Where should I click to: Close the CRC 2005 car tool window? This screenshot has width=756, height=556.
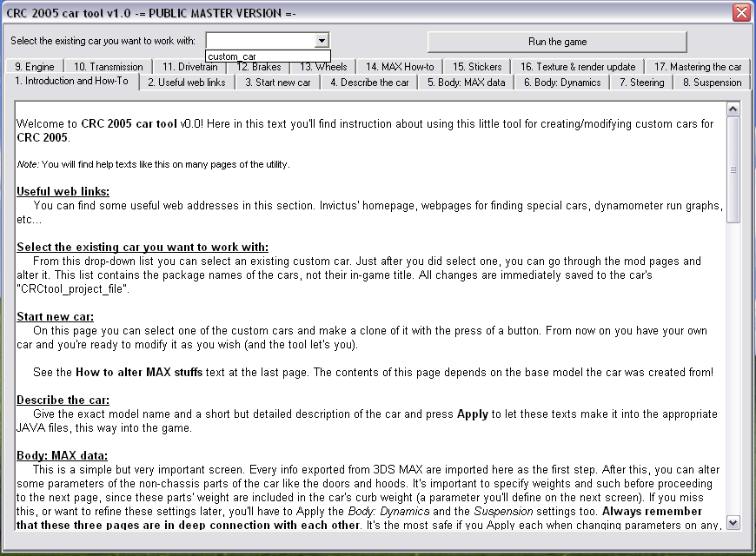click(x=741, y=12)
